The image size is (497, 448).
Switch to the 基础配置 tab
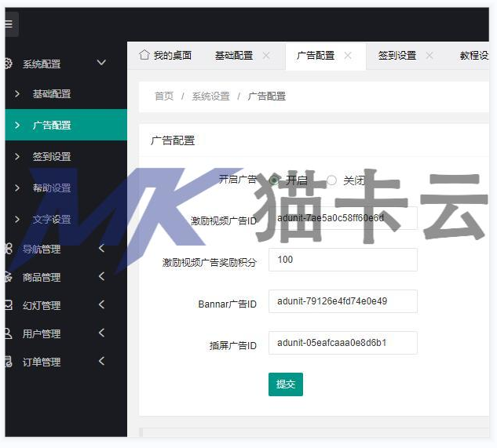click(x=234, y=56)
